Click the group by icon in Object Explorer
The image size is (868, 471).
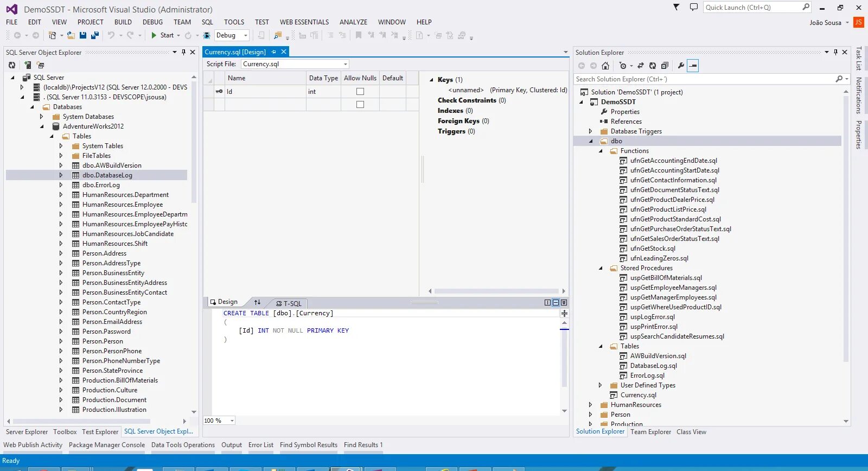point(41,65)
